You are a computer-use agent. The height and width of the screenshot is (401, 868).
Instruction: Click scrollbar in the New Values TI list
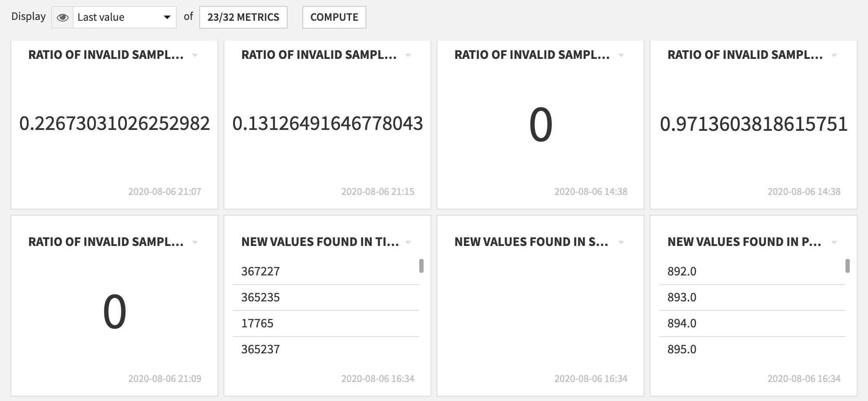[421, 266]
